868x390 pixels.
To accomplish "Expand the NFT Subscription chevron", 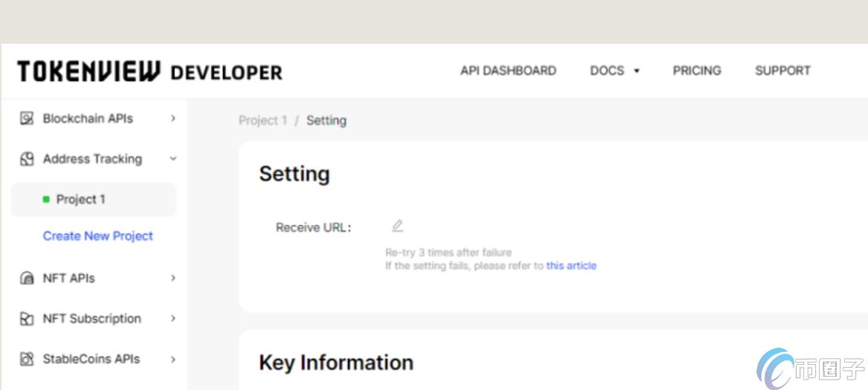I will coord(173,318).
